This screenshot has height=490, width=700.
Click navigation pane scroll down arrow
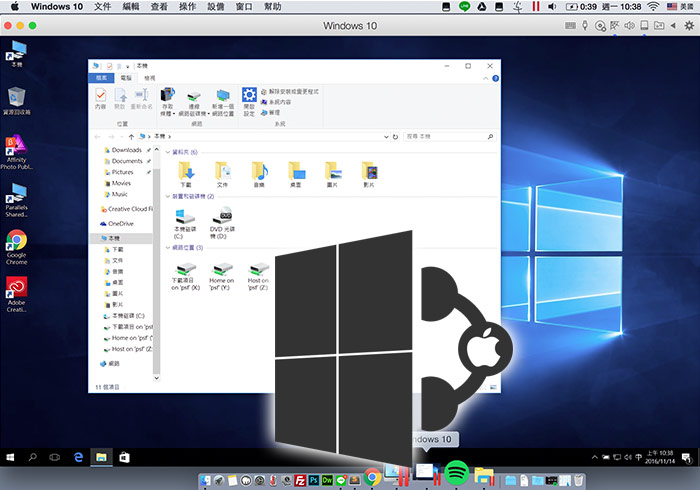pyautogui.click(x=157, y=378)
